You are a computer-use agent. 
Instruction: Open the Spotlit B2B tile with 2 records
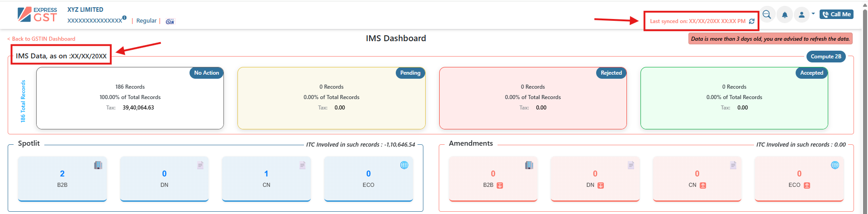pos(62,179)
